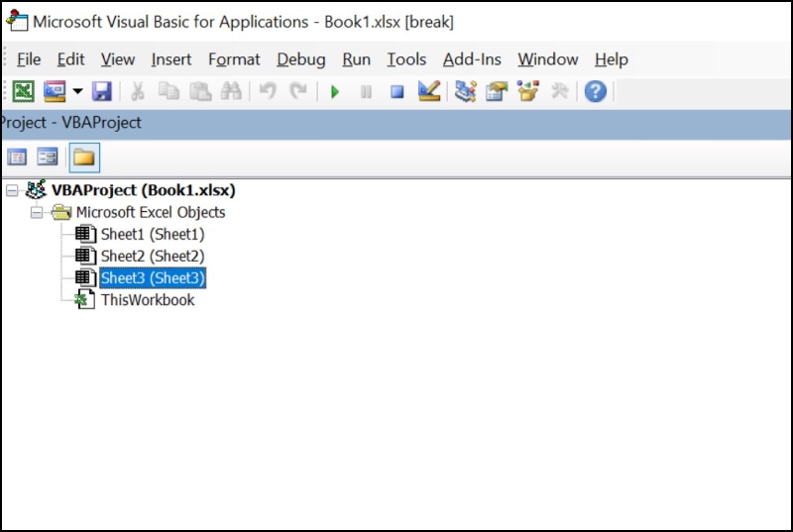This screenshot has height=532, width=793.
Task: Collapse the VBAProject (Book1.xlsx) tree node
Action: (12, 190)
